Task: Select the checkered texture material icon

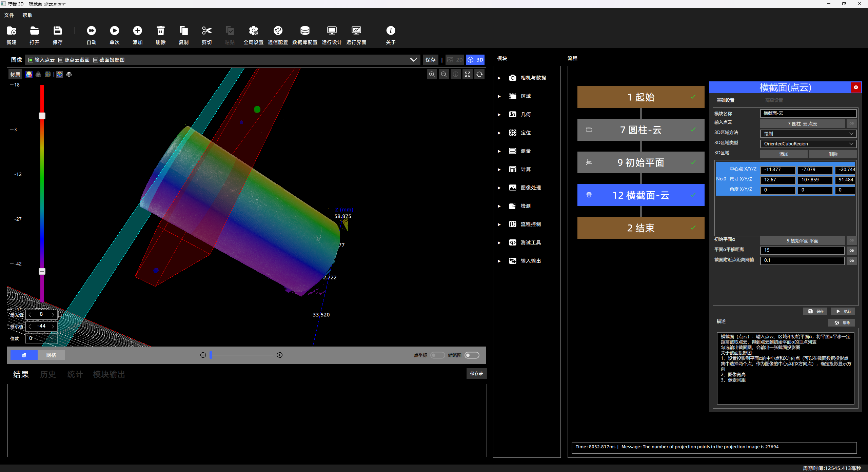Action: (48, 74)
